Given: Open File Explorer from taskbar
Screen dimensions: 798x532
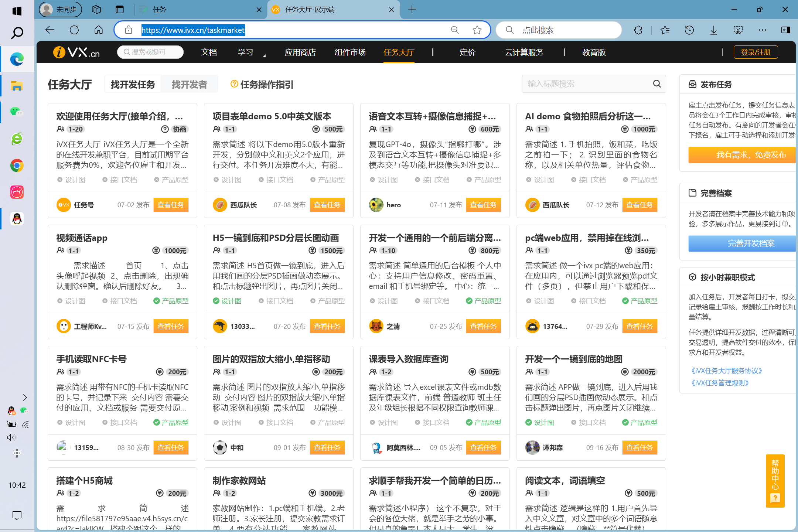Looking at the screenshot, I should (x=17, y=86).
